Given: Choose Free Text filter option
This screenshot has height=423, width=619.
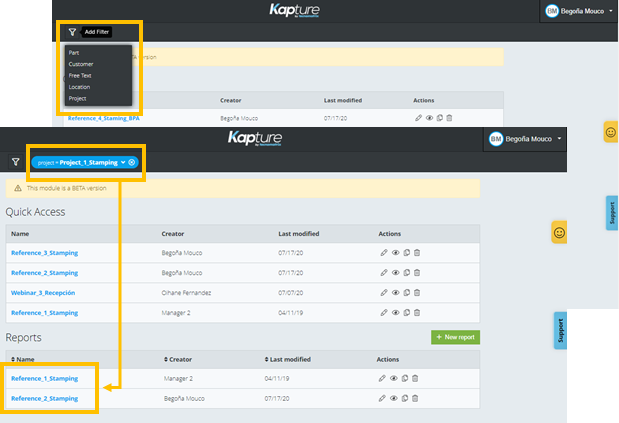Looking at the screenshot, I should 80,75.
